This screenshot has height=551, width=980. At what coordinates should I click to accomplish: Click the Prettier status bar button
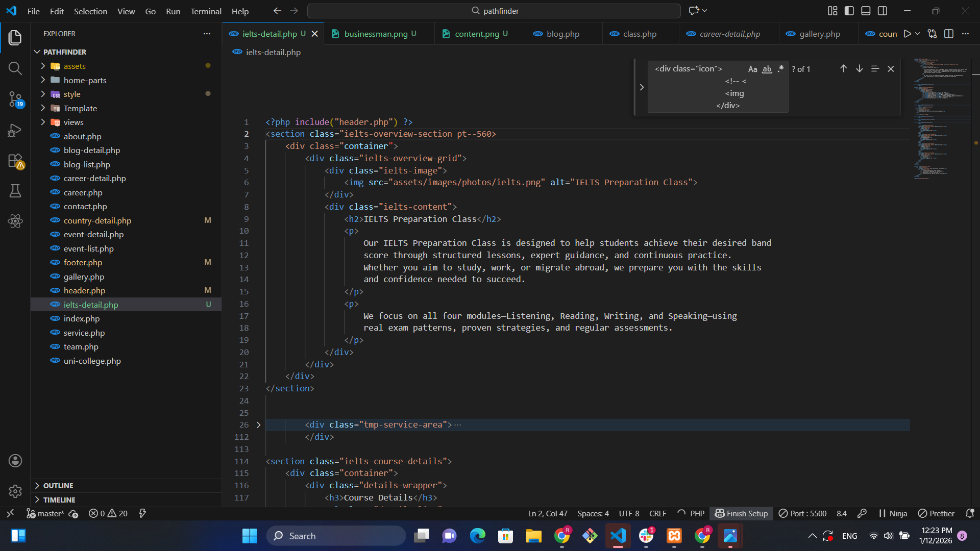[936, 513]
